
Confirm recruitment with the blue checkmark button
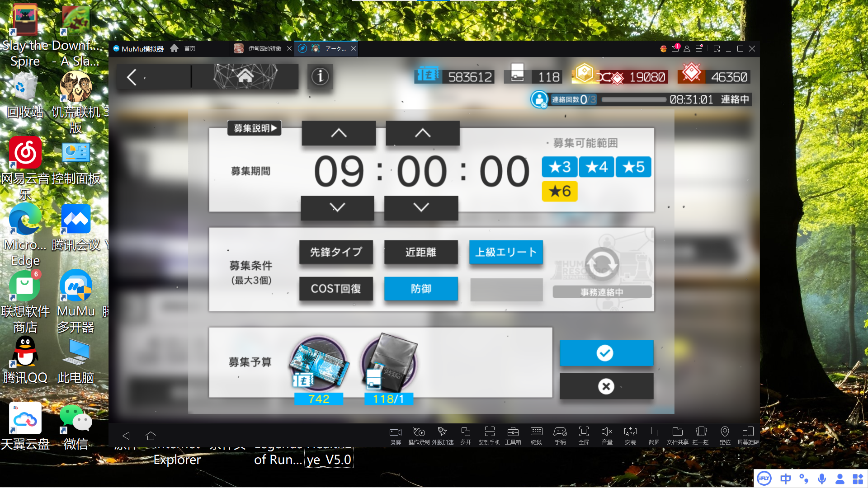point(606,353)
